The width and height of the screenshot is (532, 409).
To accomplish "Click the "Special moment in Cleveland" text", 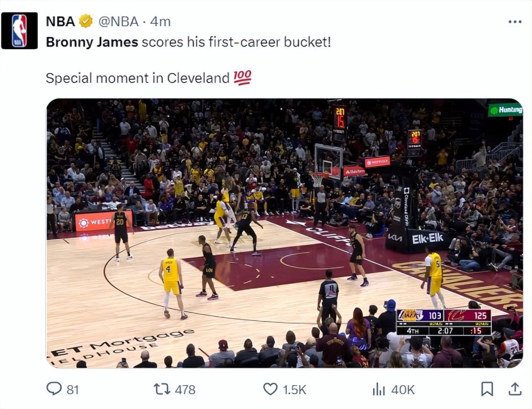I will (x=138, y=78).
